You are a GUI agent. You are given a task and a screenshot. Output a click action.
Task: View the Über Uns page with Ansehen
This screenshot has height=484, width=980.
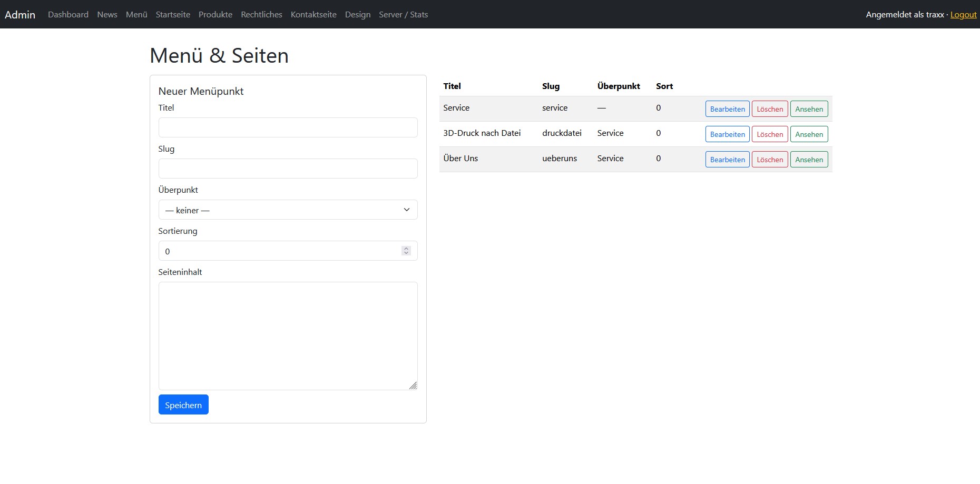click(x=809, y=159)
